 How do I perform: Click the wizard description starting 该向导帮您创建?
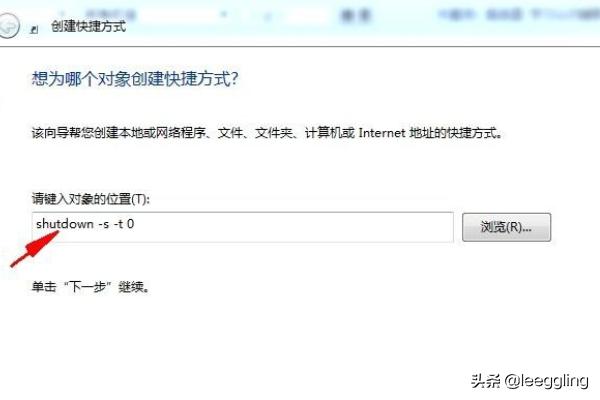click(267, 133)
